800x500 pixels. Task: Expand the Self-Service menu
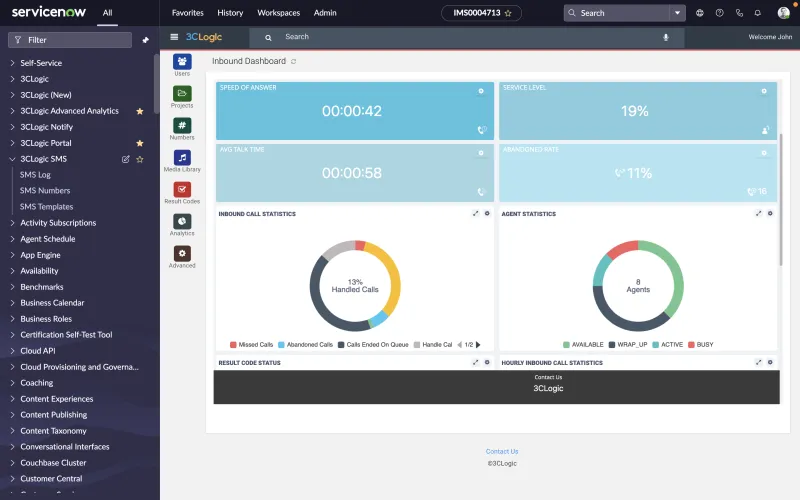pos(12,63)
